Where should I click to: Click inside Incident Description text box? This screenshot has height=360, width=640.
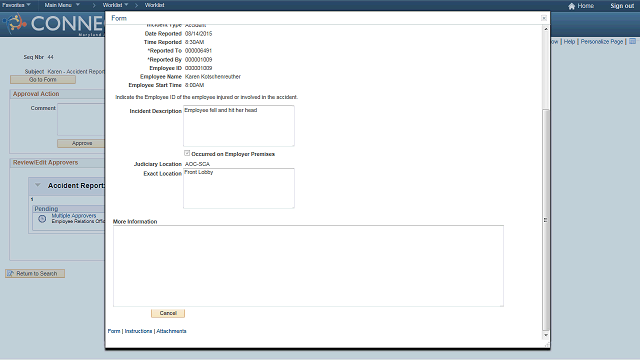pyautogui.click(x=239, y=126)
